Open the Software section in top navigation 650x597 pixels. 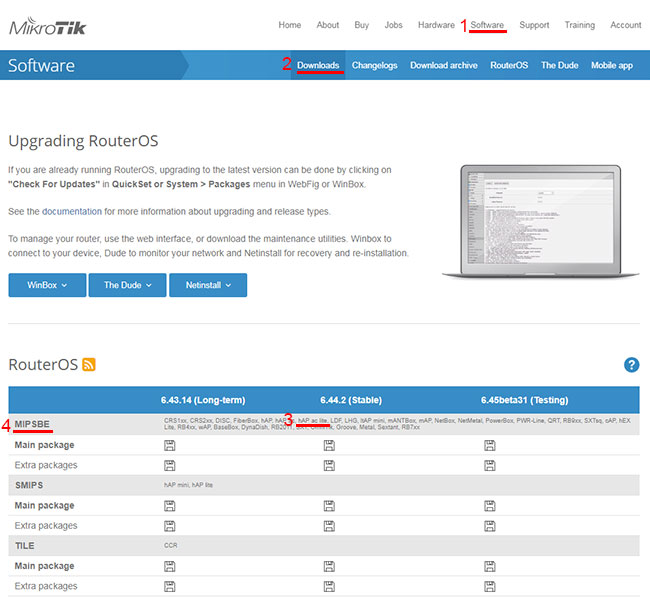(x=487, y=25)
